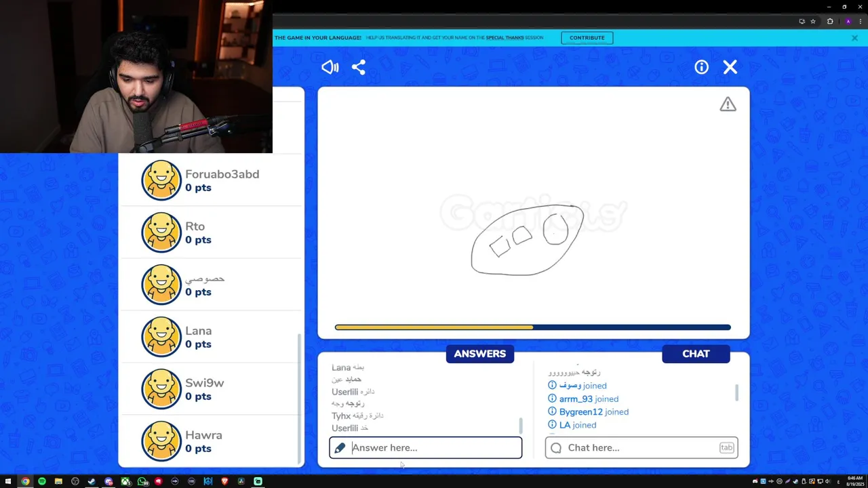Select the CHAT tab label
The height and width of the screenshot is (488, 868).
click(x=696, y=354)
